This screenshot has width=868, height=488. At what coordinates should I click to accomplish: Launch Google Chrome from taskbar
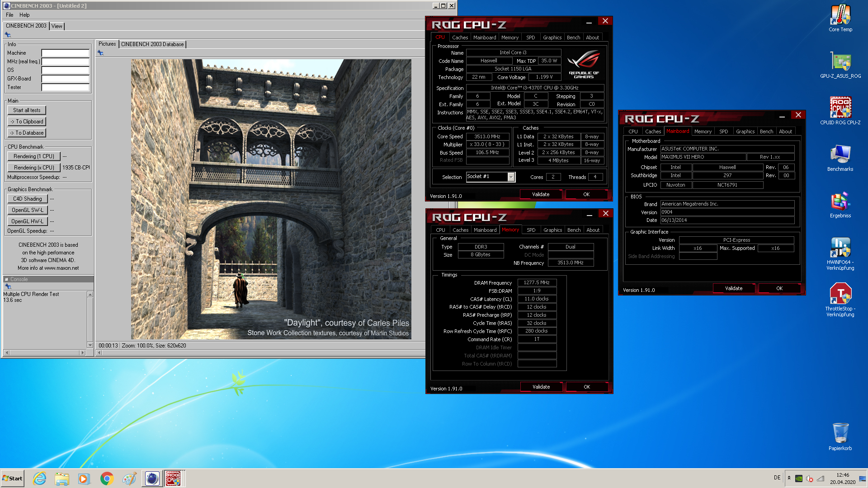[x=107, y=479]
